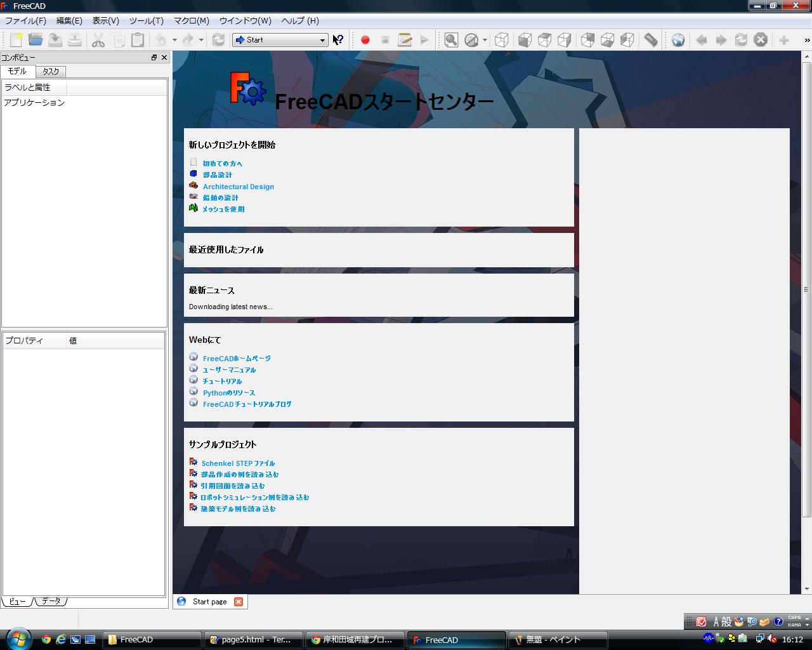Open the ファイル(F) menu
This screenshot has height=650, width=812.
click(x=25, y=20)
